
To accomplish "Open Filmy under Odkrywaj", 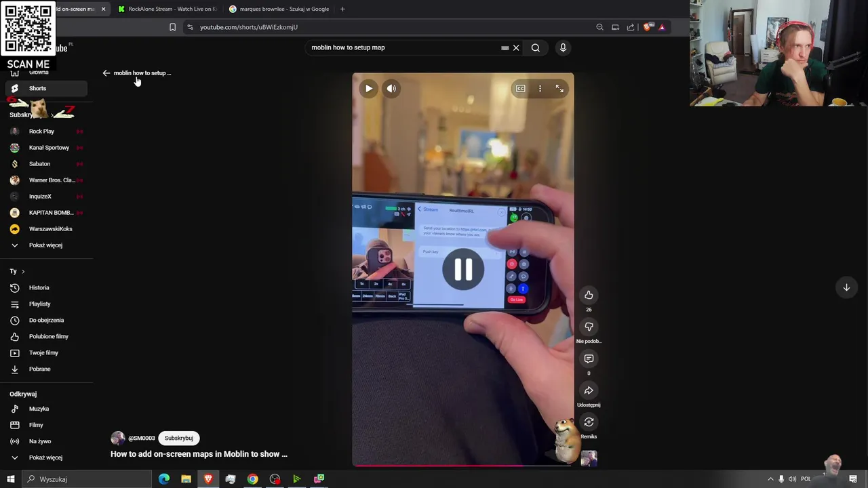I will tap(46, 425).
